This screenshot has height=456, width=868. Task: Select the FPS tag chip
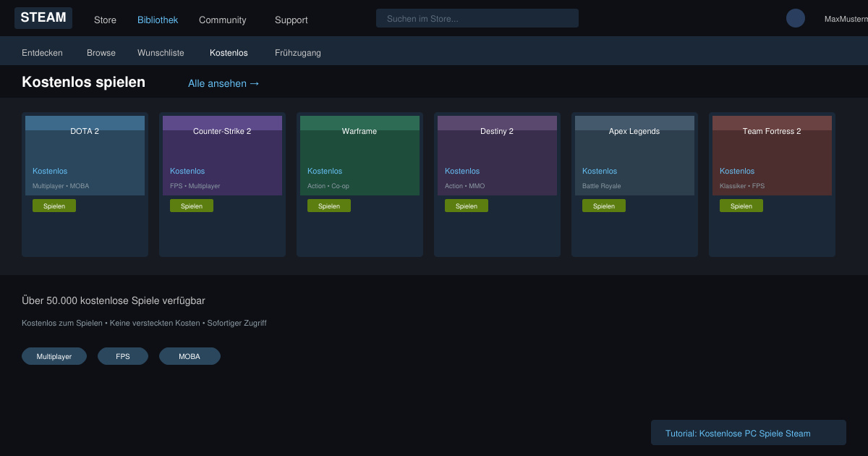pos(123,356)
